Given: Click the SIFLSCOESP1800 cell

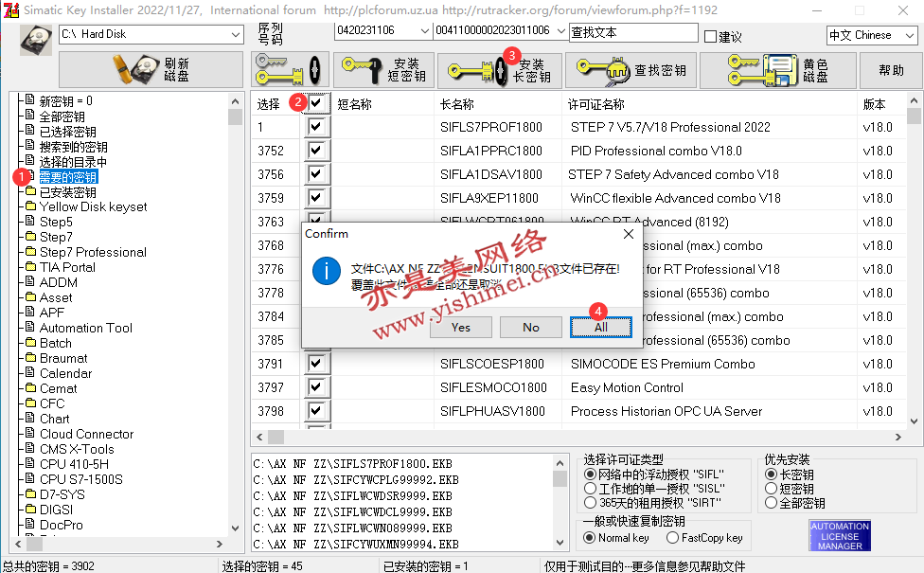Looking at the screenshot, I should click(492, 364).
